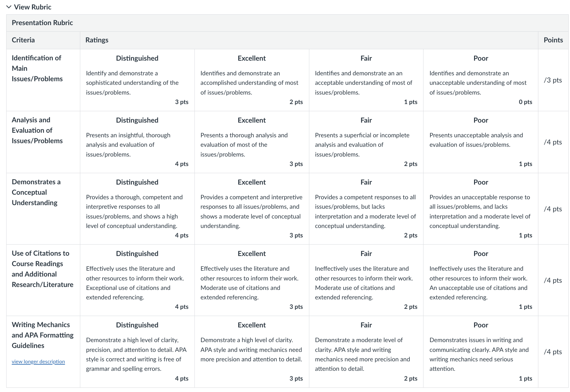Image resolution: width=570 pixels, height=392 pixels.
Task: Choose Fair rating for Identification of Main Issues
Action: 366,80
